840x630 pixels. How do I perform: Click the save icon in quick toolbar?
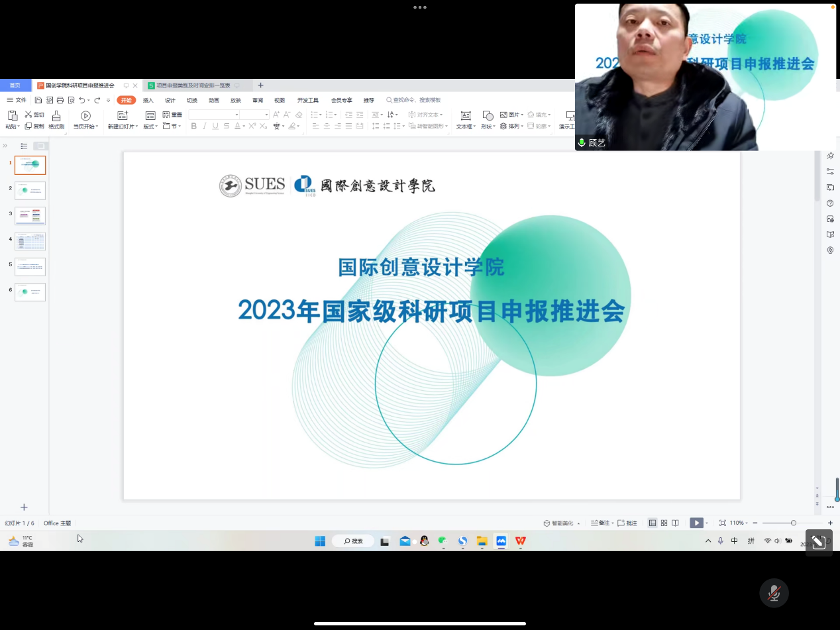38,101
